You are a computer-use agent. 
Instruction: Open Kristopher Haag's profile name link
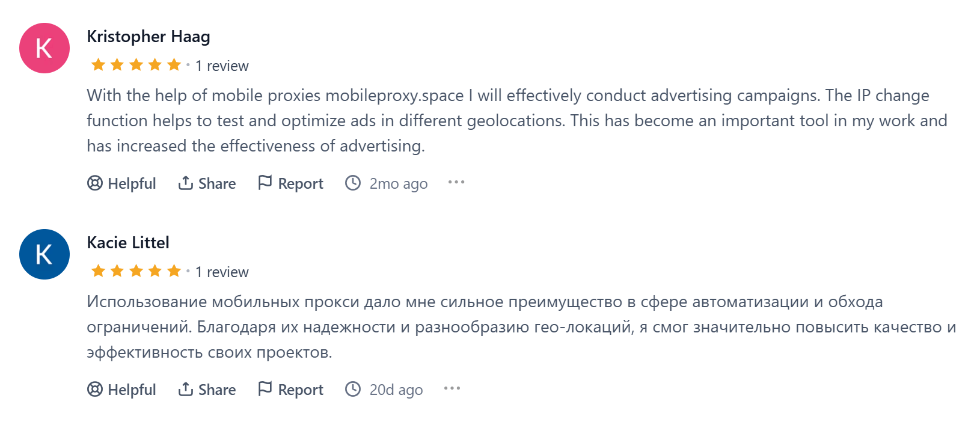[x=149, y=37]
